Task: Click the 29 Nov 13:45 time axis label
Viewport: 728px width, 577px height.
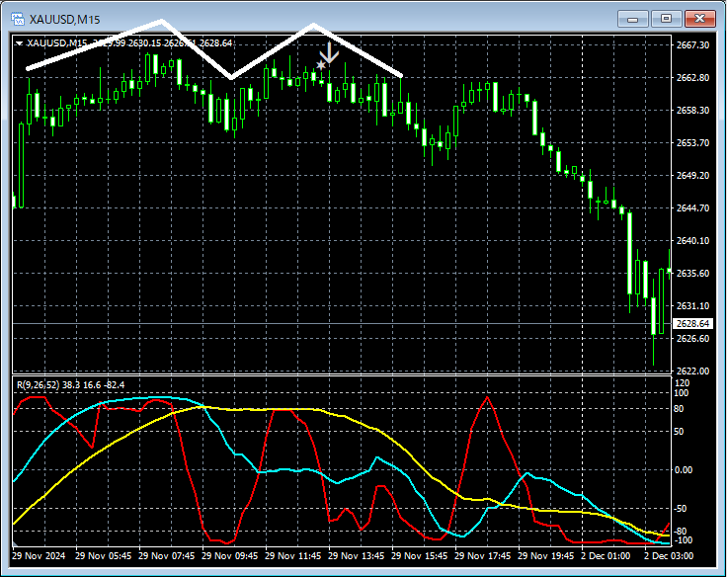Action: [x=357, y=556]
